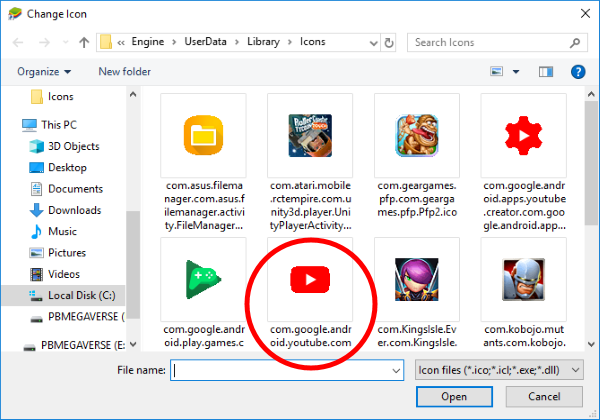
Task: Click file list scroll down arrow
Action: [591, 344]
